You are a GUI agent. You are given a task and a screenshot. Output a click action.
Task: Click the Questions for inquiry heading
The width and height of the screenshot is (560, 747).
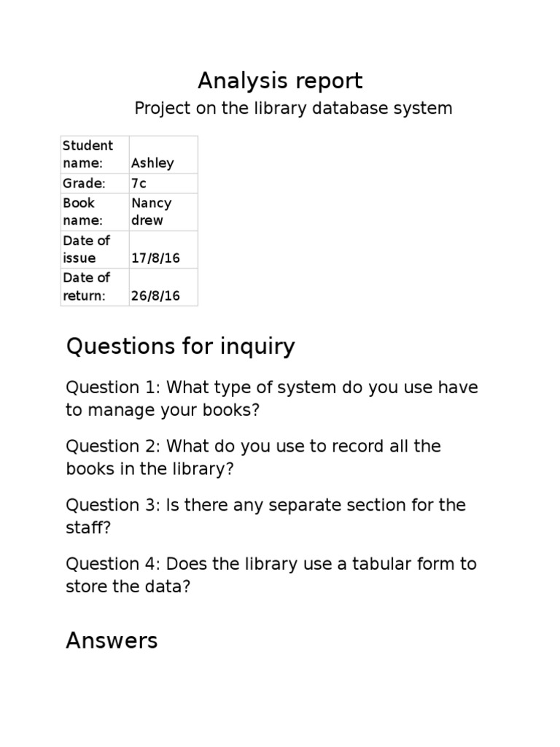181,347
